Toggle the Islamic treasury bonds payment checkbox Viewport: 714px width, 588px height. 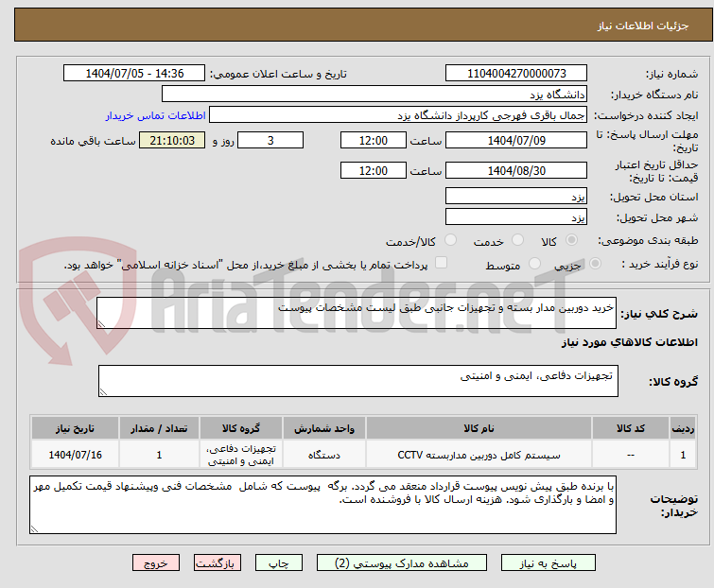[442, 263]
